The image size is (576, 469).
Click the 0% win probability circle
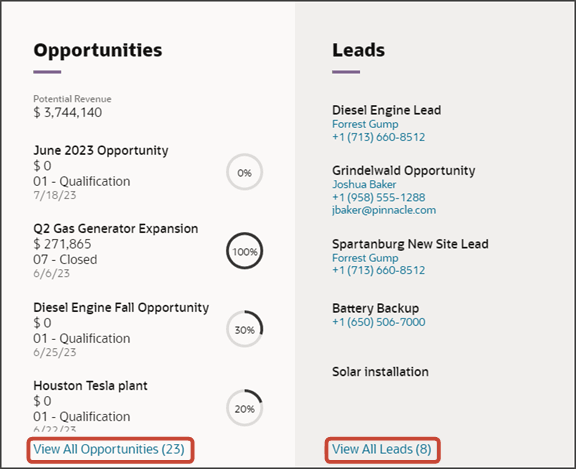point(244,172)
